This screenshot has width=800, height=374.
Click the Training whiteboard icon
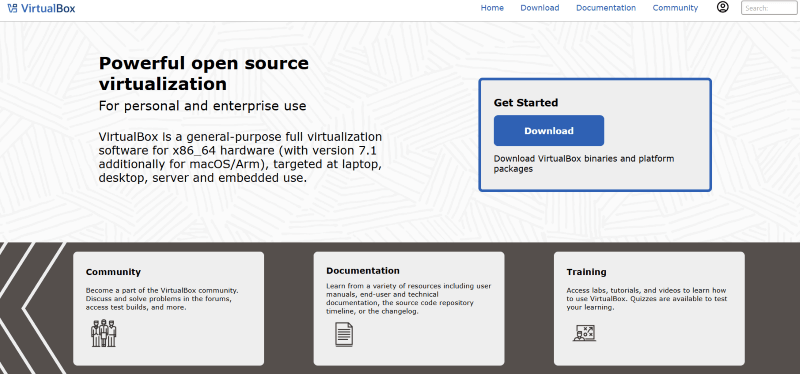click(584, 333)
